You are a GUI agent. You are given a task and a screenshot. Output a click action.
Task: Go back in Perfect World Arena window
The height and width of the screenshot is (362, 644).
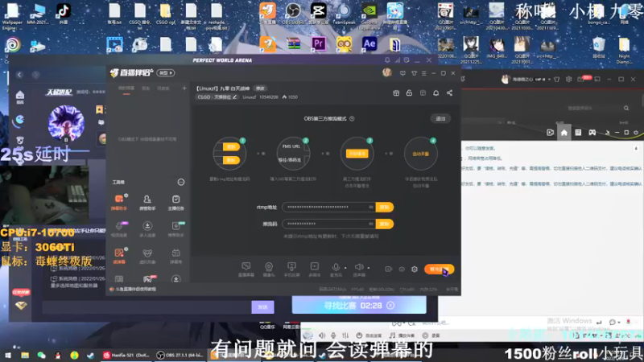point(19,75)
